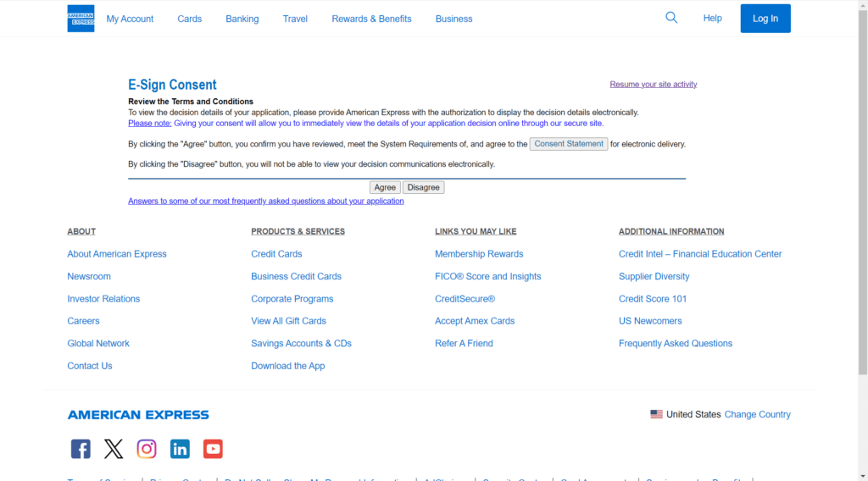Open footer Frequently Asked Questions link
The width and height of the screenshot is (868, 481).
click(x=676, y=343)
